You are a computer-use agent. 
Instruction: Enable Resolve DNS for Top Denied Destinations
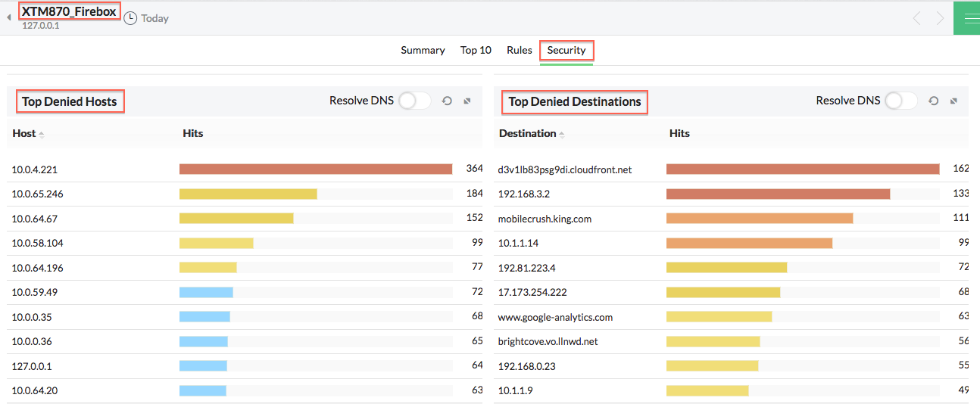coord(900,101)
